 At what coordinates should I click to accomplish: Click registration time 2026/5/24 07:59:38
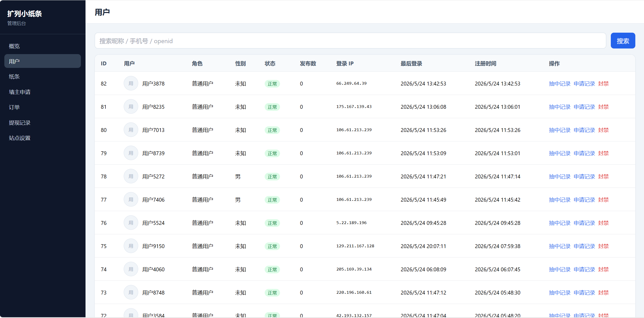click(497, 246)
